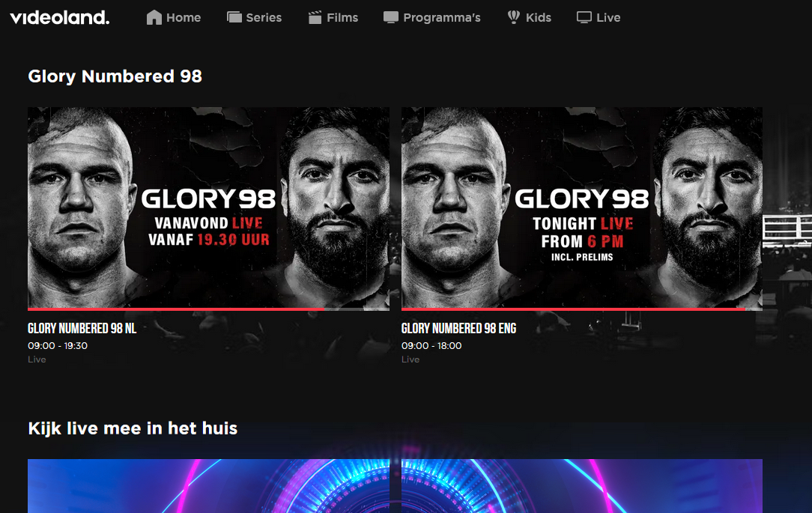Click the Programma's TV icon
The image size is (812, 513).
coord(391,18)
